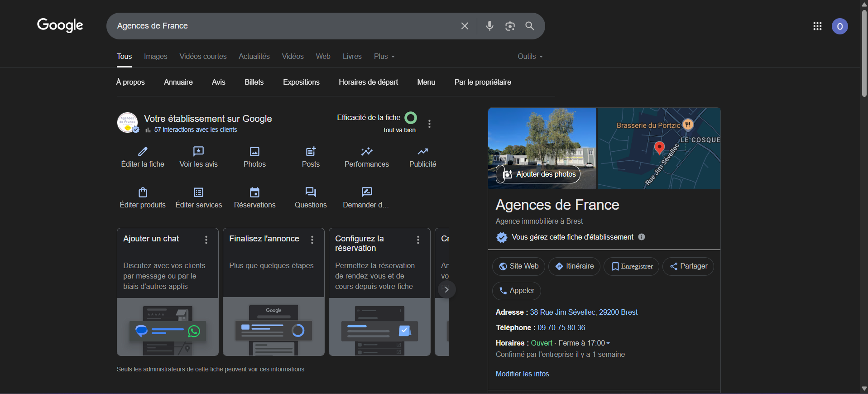Clear the search box text
The width and height of the screenshot is (868, 394).
[x=465, y=26]
